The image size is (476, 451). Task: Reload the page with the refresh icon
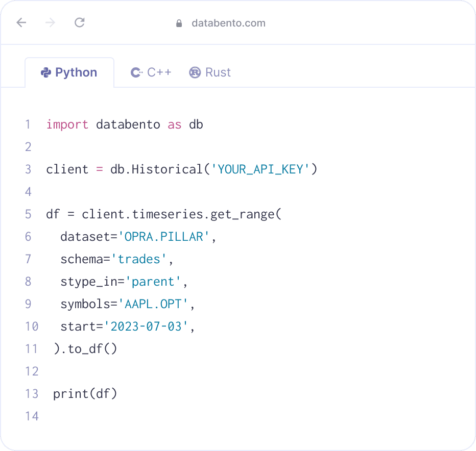pos(80,22)
